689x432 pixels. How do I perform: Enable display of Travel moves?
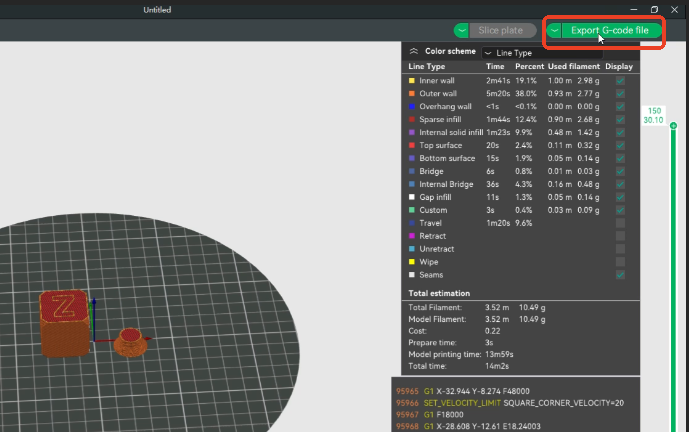point(620,223)
